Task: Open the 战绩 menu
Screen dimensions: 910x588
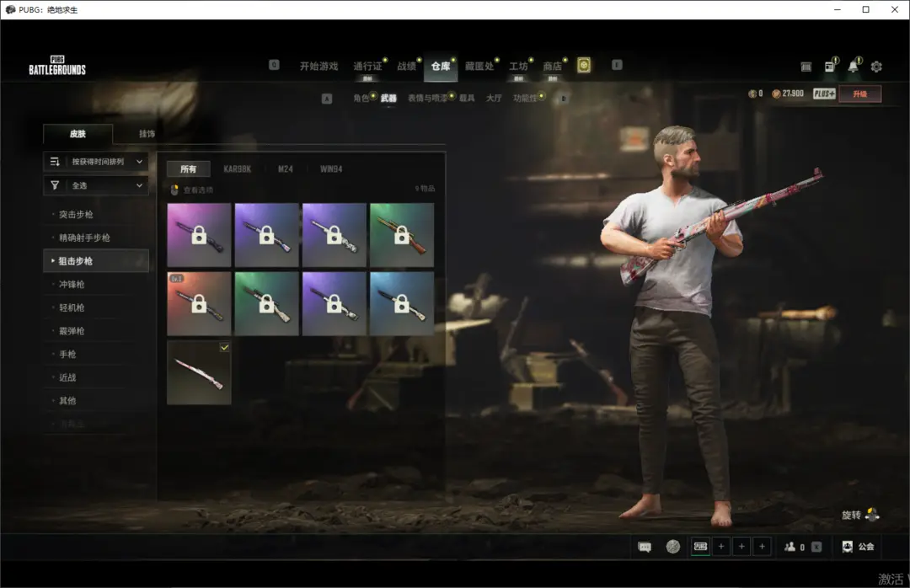Action: (x=406, y=67)
